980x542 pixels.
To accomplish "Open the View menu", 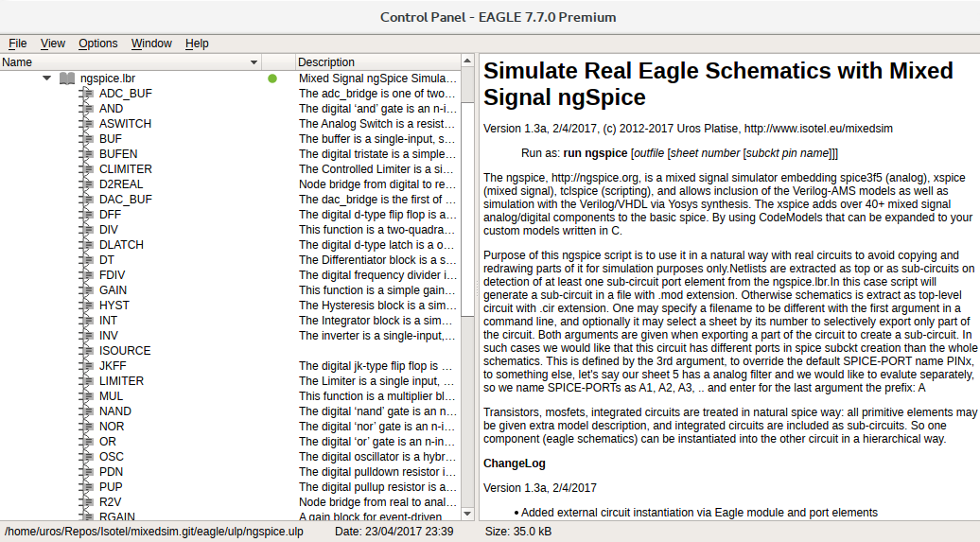I will (x=53, y=44).
